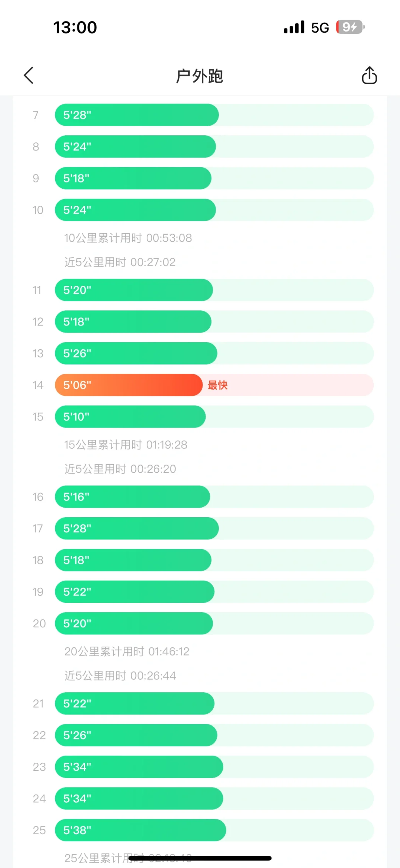Tap the 户外跑 page title
The width and height of the screenshot is (400, 868).
point(200,76)
